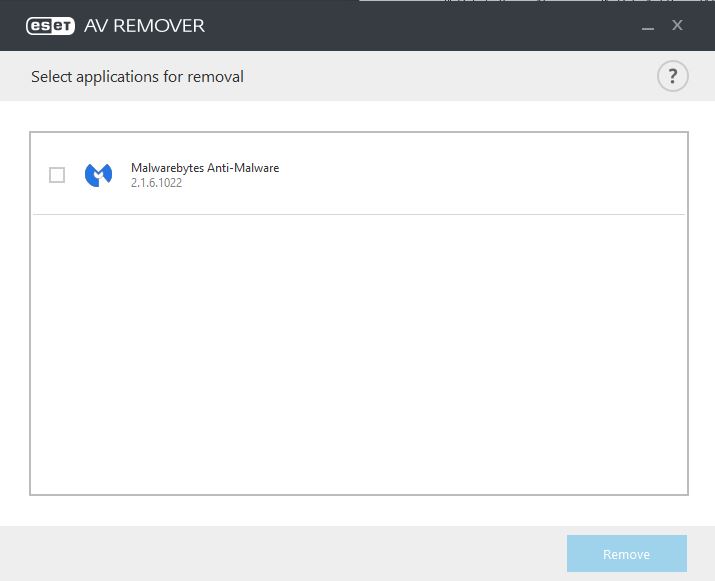Close the AV Remover window
Screen dimensions: 715x581
click(677, 25)
